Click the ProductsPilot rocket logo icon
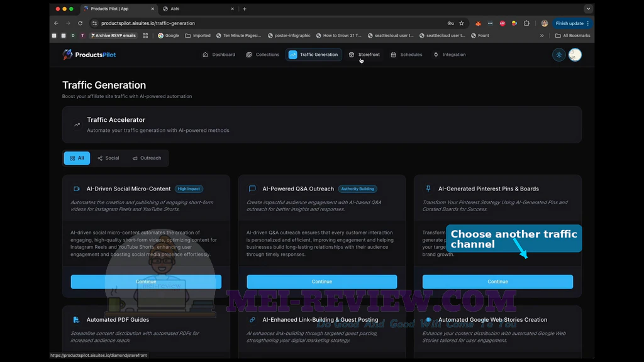Image resolution: width=644 pixels, height=362 pixels. coord(67,55)
